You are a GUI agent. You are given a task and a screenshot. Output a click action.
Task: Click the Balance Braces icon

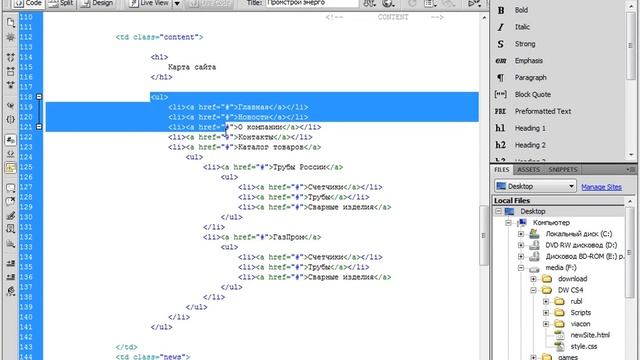coord(11,119)
